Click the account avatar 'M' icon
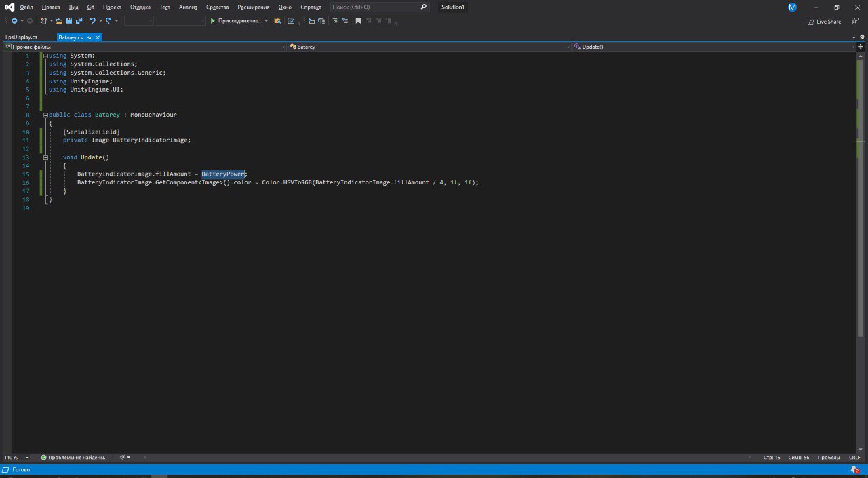Screen dimensions: 868x478 pyautogui.click(x=792, y=7)
